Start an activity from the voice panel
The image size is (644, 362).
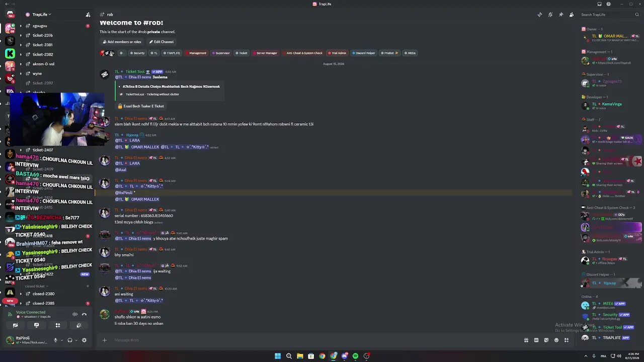tap(57, 325)
